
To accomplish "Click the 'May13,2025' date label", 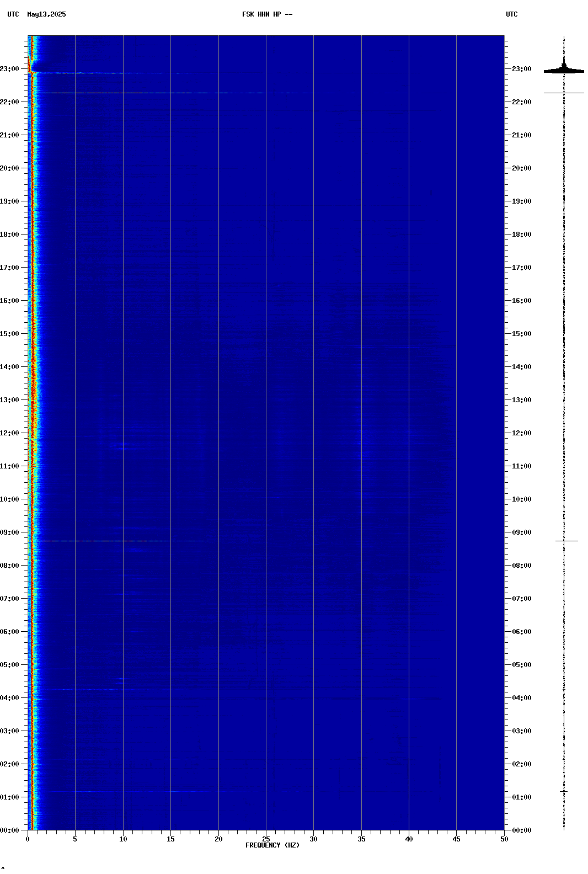I will click(46, 14).
